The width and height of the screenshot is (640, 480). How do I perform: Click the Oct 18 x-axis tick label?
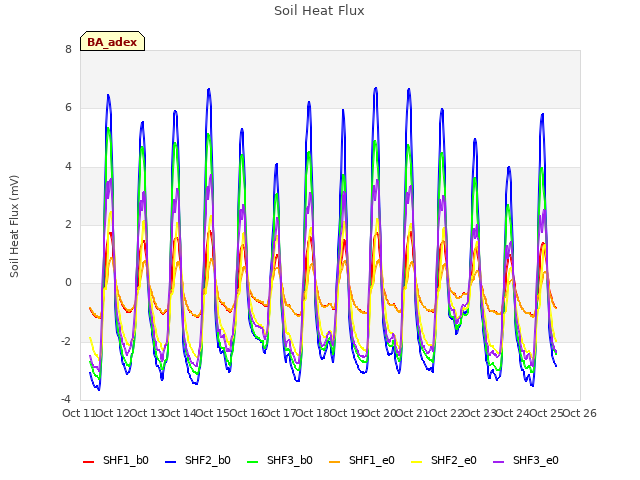pos(312,413)
